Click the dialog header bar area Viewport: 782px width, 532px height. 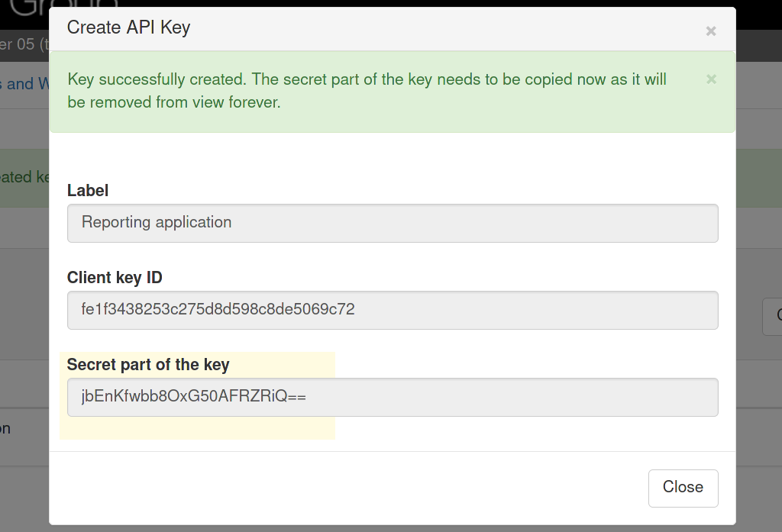[x=382, y=27]
